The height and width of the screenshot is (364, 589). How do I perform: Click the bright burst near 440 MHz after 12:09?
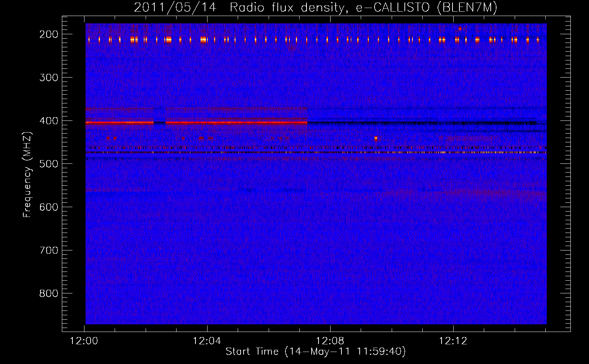[376, 138]
